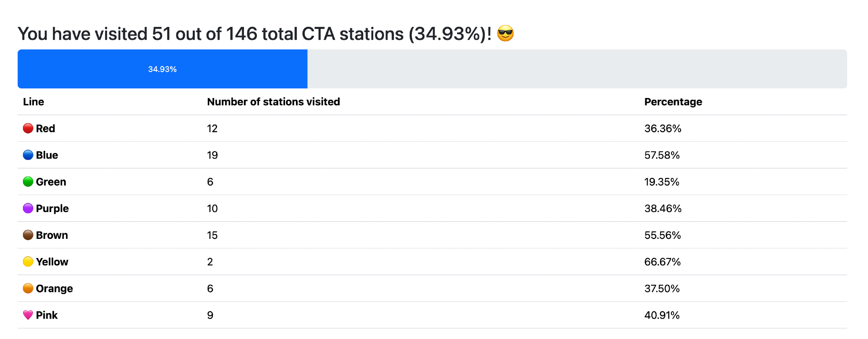Image resolution: width=868 pixels, height=339 pixels.
Task: Click the purple circle Purple line icon
Action: (x=28, y=209)
